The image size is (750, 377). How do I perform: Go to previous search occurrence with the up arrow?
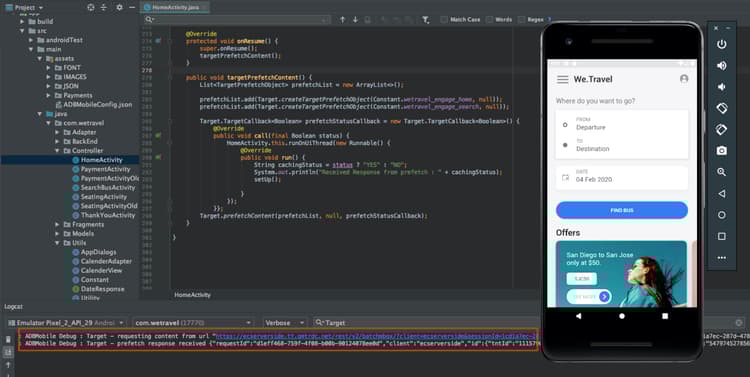pos(342,20)
